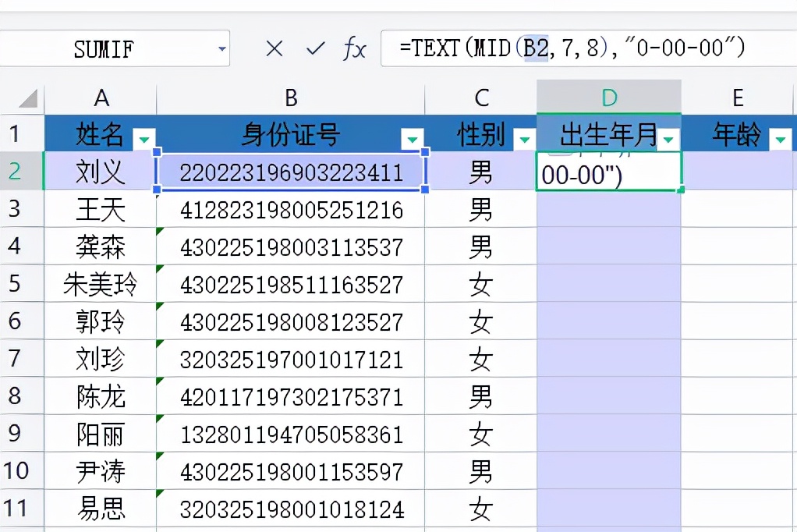The height and width of the screenshot is (532, 797).
Task: Click the 男 gender cell in 陈龙 row
Action: 481,395
